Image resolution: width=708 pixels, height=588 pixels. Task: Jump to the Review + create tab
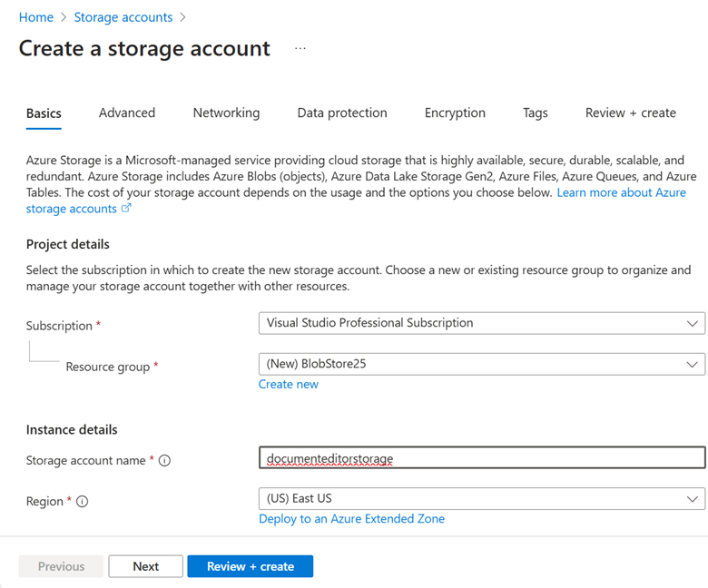[630, 113]
